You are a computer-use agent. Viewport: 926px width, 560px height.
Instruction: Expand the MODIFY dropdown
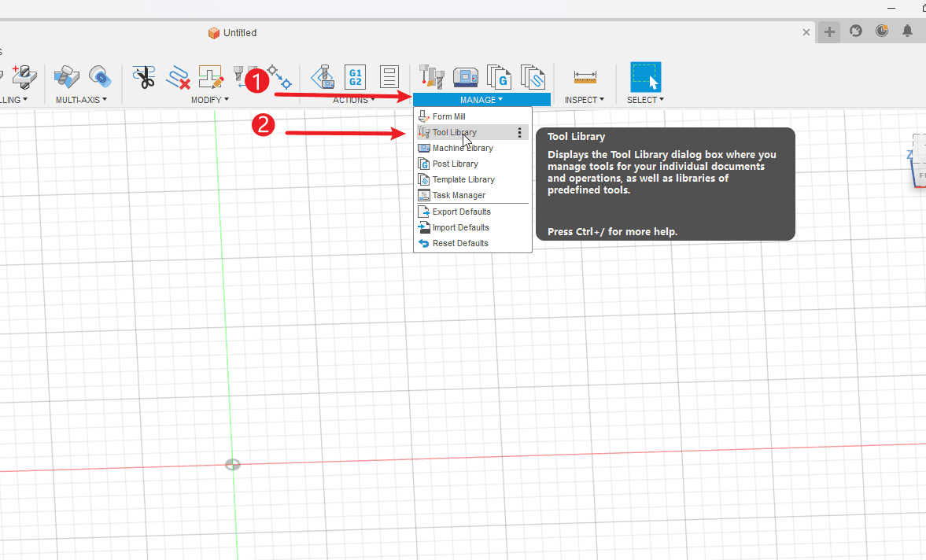[210, 100]
